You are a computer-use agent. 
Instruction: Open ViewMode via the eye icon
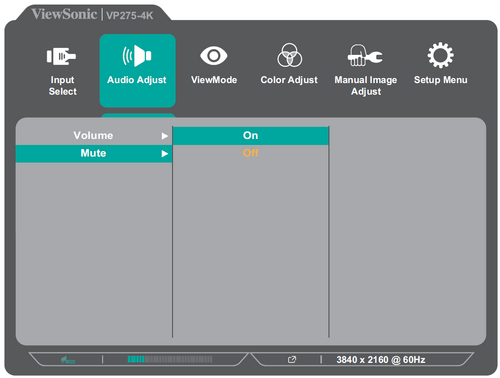point(214,56)
